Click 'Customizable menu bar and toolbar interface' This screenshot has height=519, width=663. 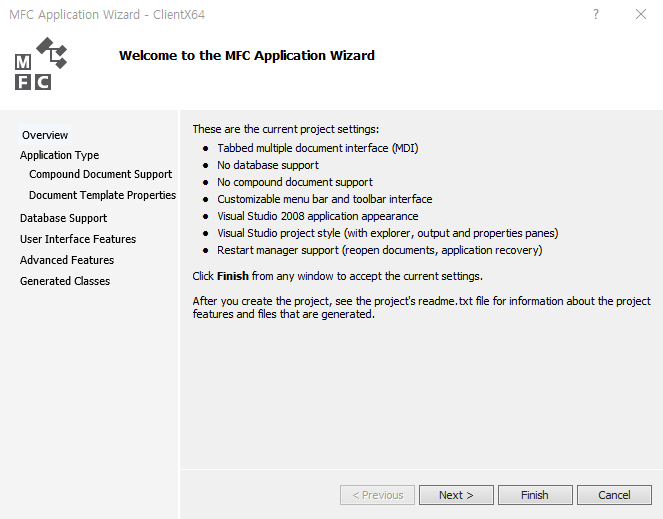325,199
